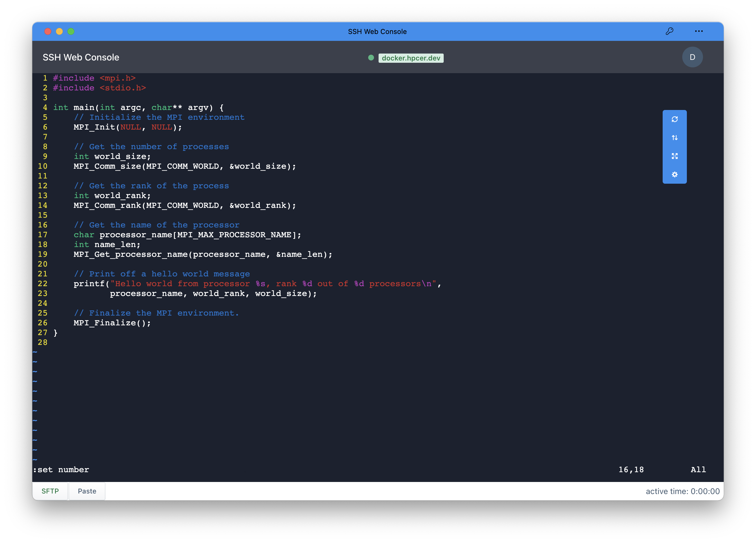Click the refresh/reconnect icon in floating toolbar
Image resolution: width=756 pixels, height=543 pixels.
tap(674, 119)
